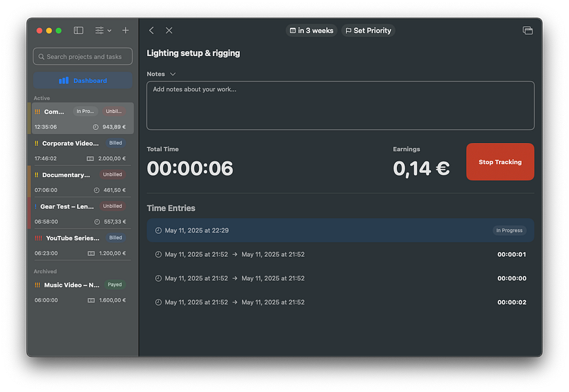569x392 pixels.
Task: Open the filter sliders dropdown
Action: pyautogui.click(x=103, y=31)
